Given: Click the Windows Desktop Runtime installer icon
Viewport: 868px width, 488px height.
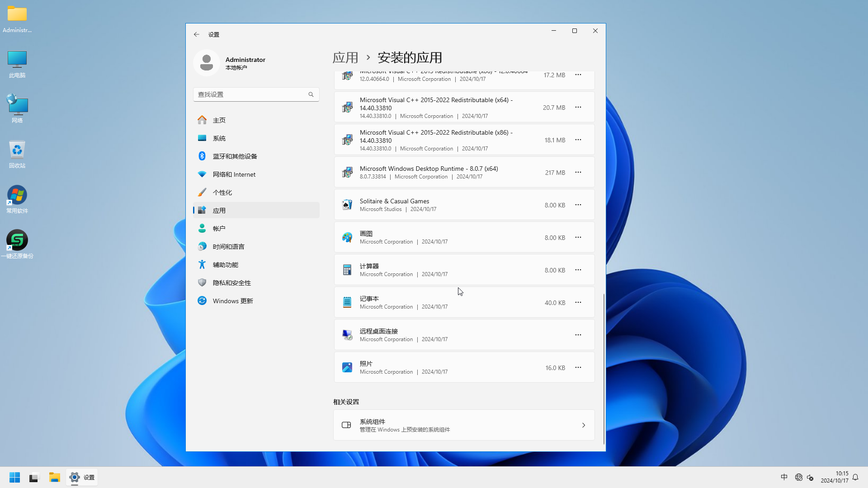Looking at the screenshot, I should [x=347, y=172].
